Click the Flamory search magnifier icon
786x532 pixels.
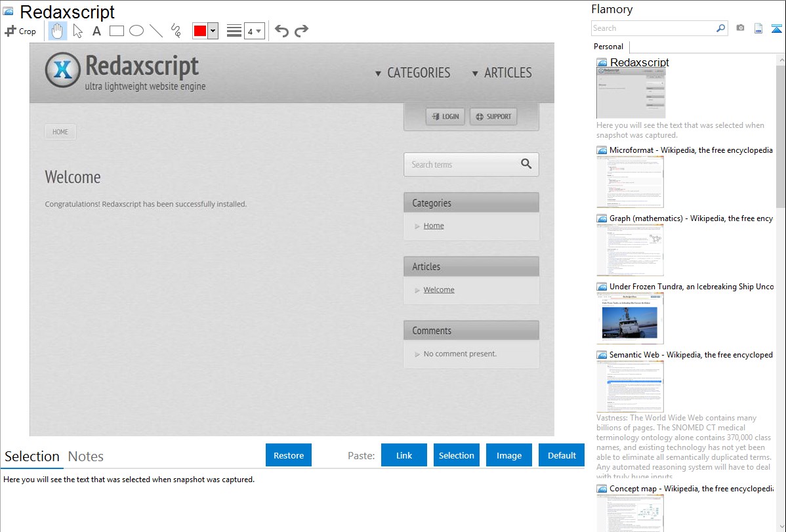click(720, 28)
